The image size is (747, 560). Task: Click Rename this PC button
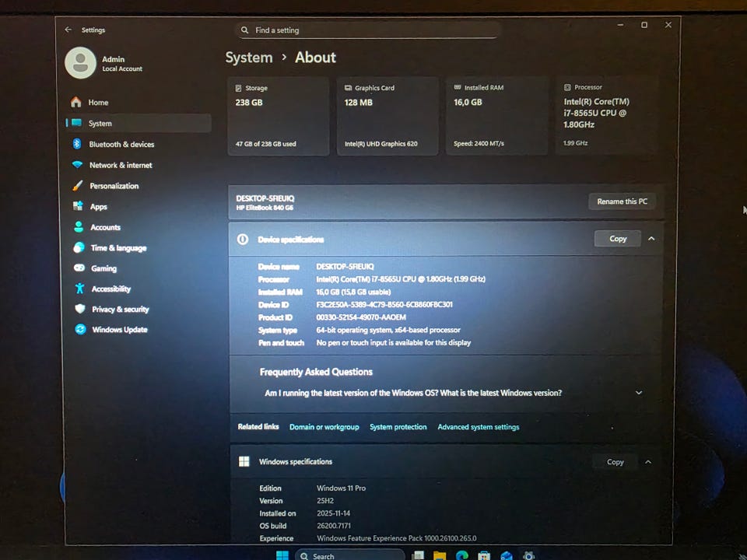tap(622, 201)
